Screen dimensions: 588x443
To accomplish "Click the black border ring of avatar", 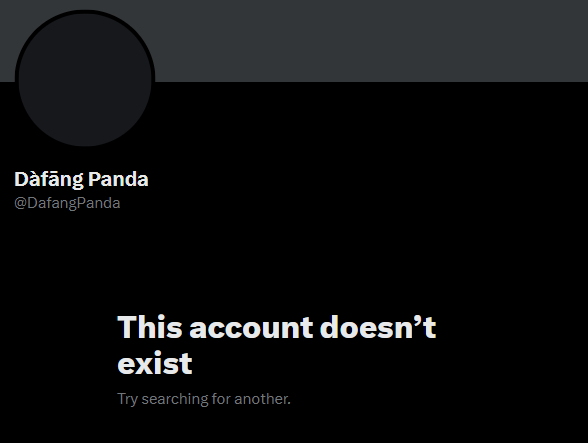I will 85,12.
